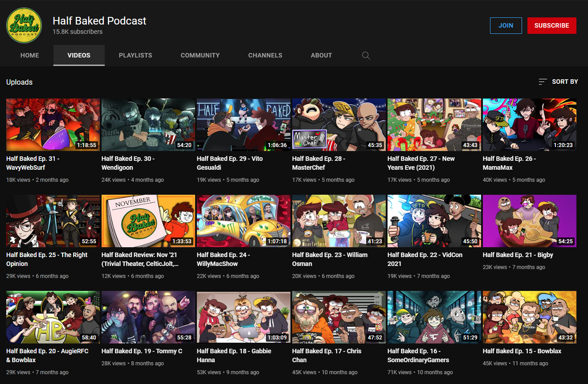
Task: Open Ep. 23 William Osman thumbnail
Action: [339, 221]
